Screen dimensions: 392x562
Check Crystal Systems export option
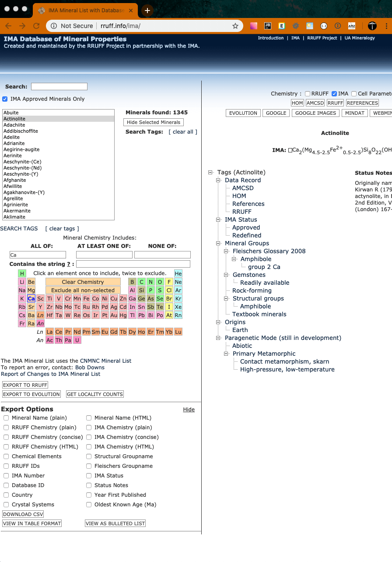coord(6,505)
